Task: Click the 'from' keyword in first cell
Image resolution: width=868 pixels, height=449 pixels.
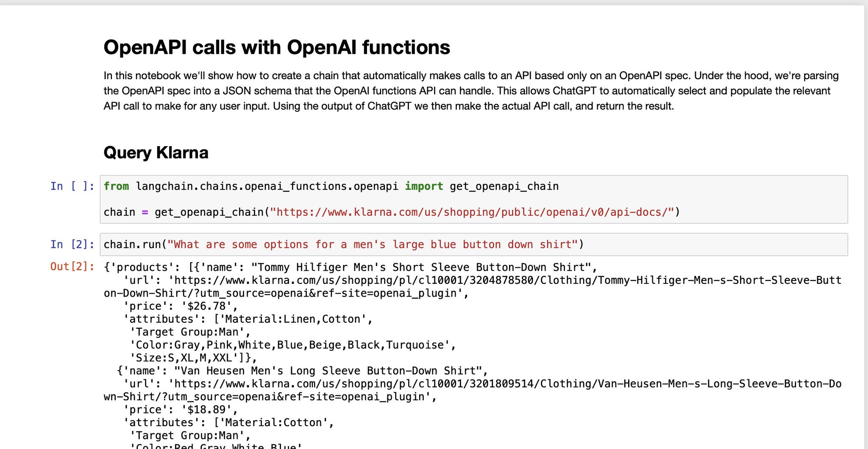Action: (x=116, y=186)
